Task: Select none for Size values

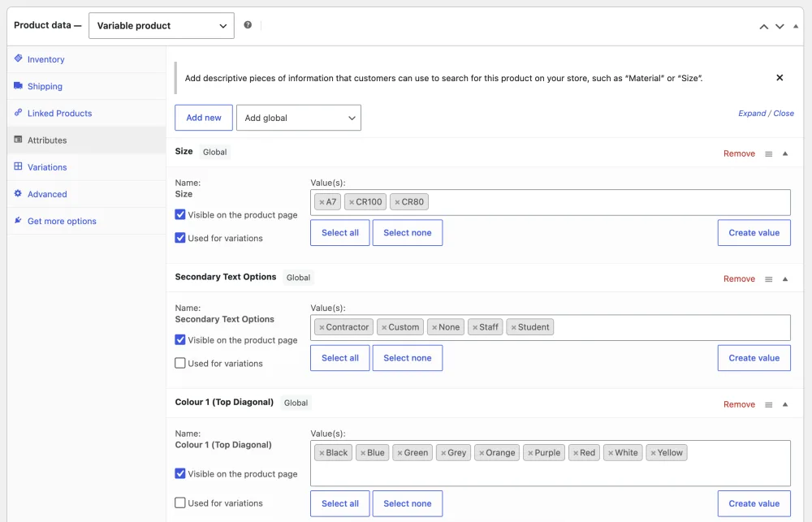Action: [408, 232]
